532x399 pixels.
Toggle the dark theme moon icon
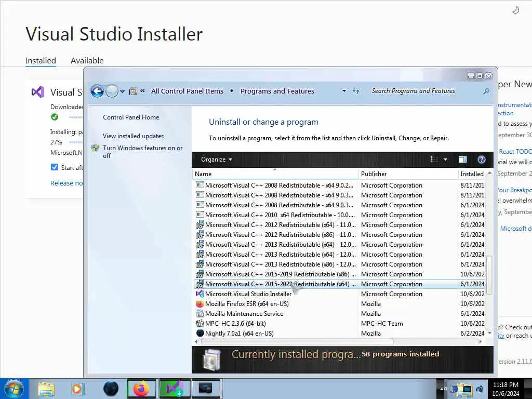click(516, 10)
